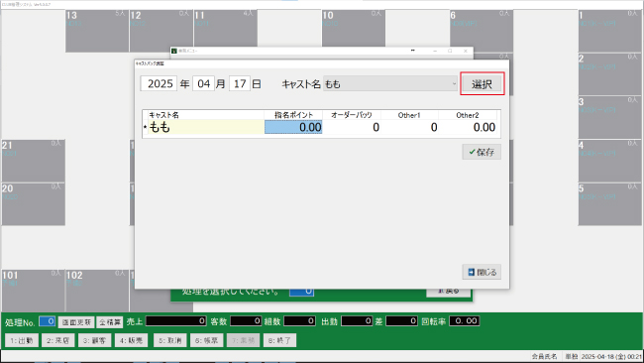Select the オーダーバック cell for もも
Viewport: 644px width, 363px height.
coord(352,127)
